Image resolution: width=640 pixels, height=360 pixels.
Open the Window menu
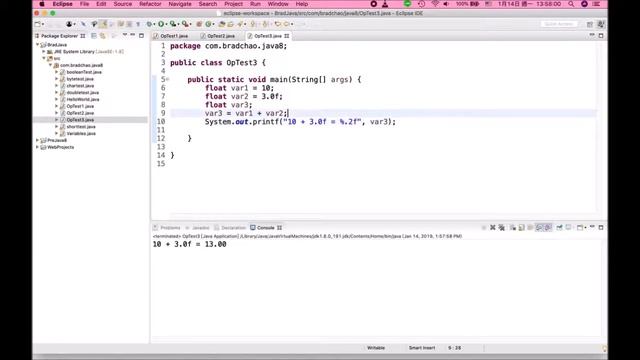point(278,4)
